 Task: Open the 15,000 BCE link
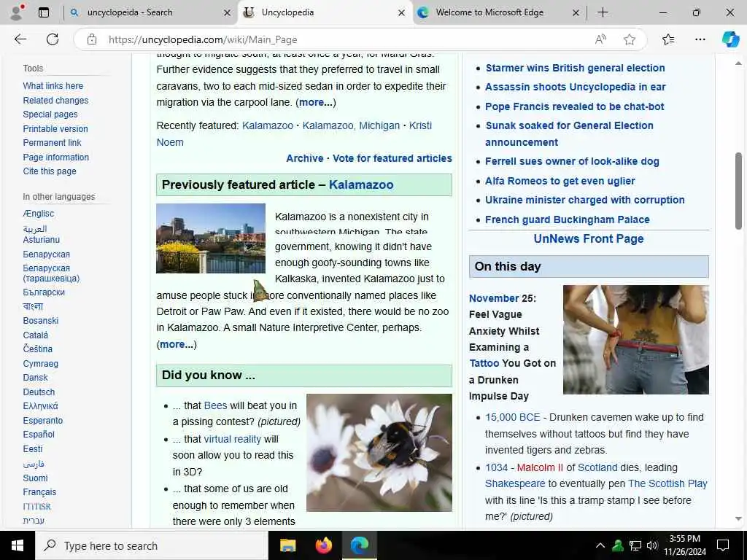coord(513,418)
